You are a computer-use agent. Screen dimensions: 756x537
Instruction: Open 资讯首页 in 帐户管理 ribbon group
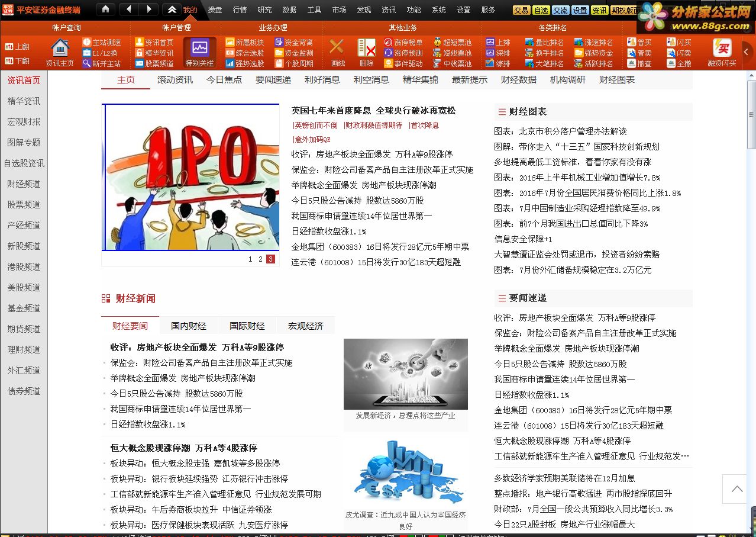pyautogui.click(x=154, y=42)
